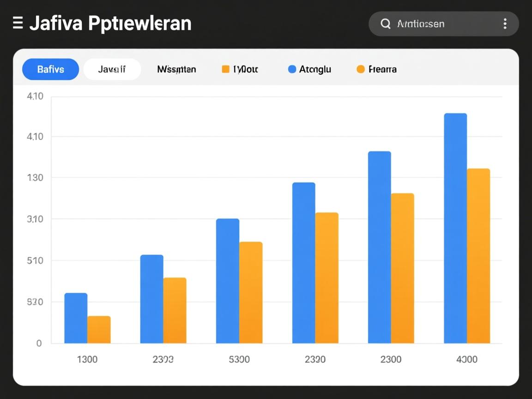Screen dimensions: 532x399
Task: Open the hamburger menu icon
Action: 18,23
